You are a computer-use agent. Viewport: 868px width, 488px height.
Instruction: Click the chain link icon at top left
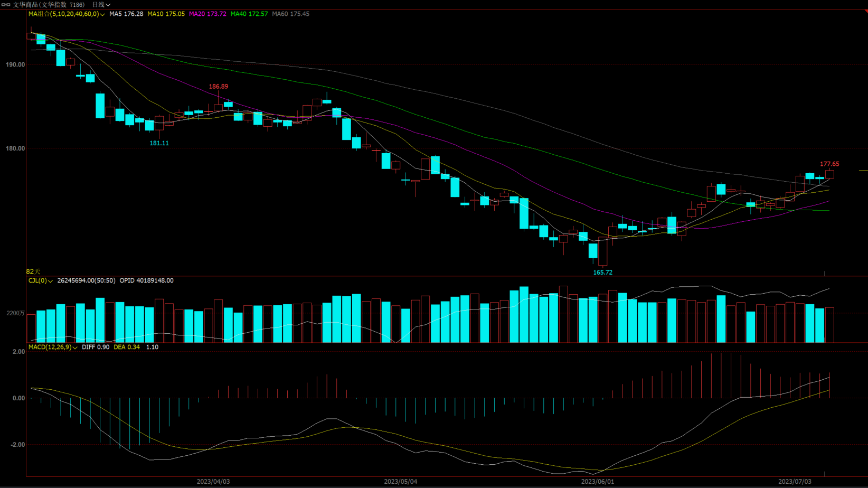[x=6, y=5]
